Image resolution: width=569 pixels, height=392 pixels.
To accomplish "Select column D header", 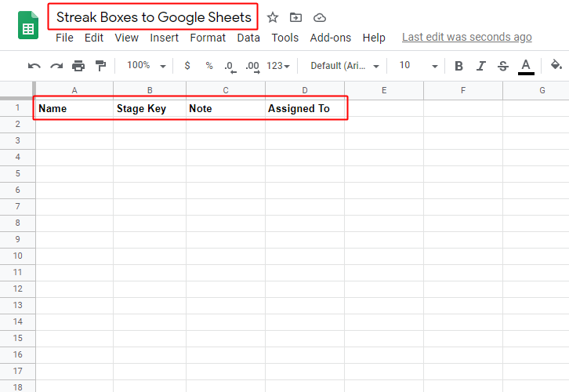I will pyautogui.click(x=305, y=90).
